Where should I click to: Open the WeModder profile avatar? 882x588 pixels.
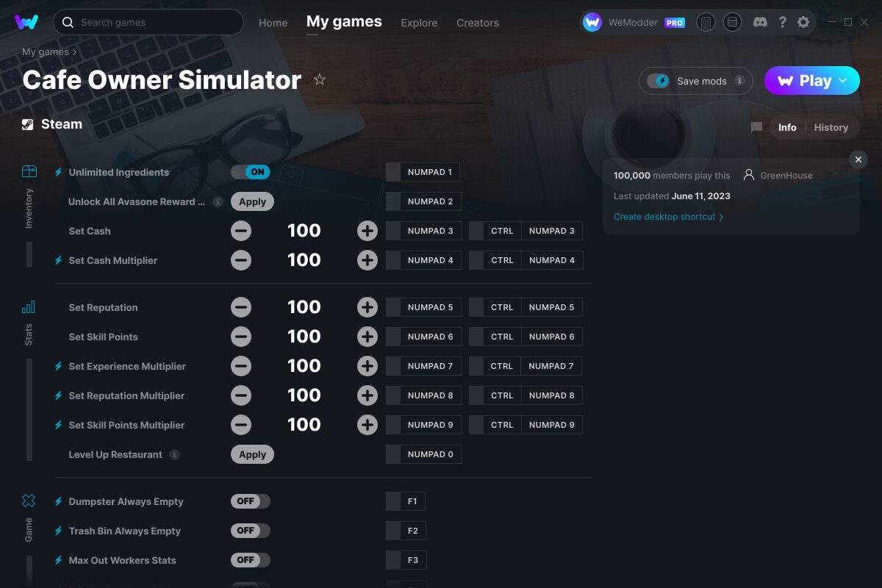pyautogui.click(x=592, y=22)
